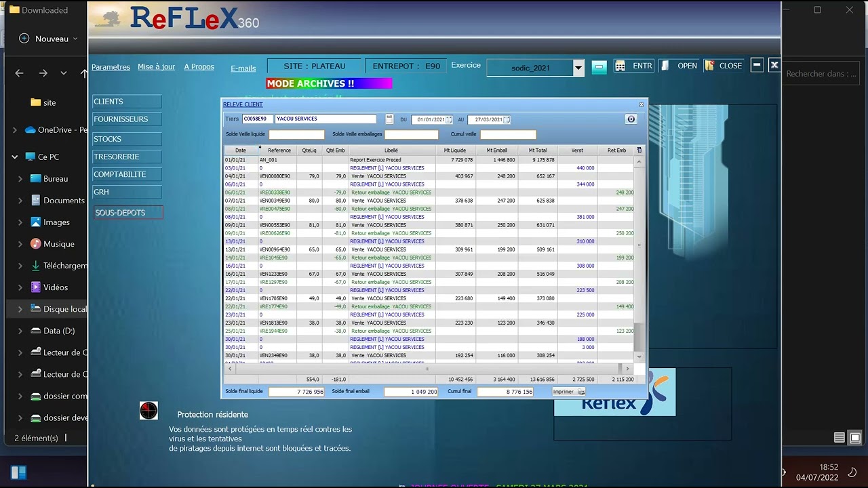868x488 pixels.
Task: Click the teal minimize icon beside Exercice dropdown
Action: (x=599, y=66)
